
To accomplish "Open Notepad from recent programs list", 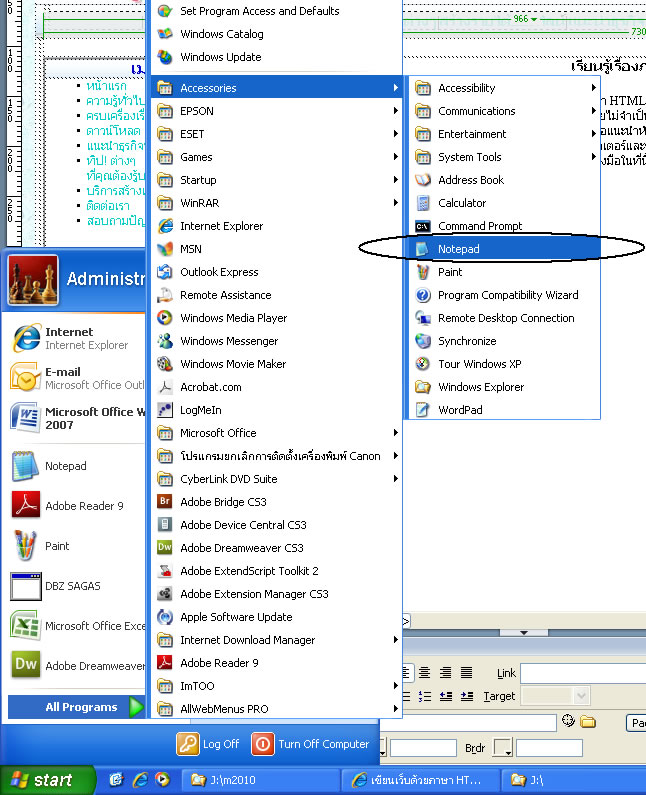I will pyautogui.click(x=76, y=466).
